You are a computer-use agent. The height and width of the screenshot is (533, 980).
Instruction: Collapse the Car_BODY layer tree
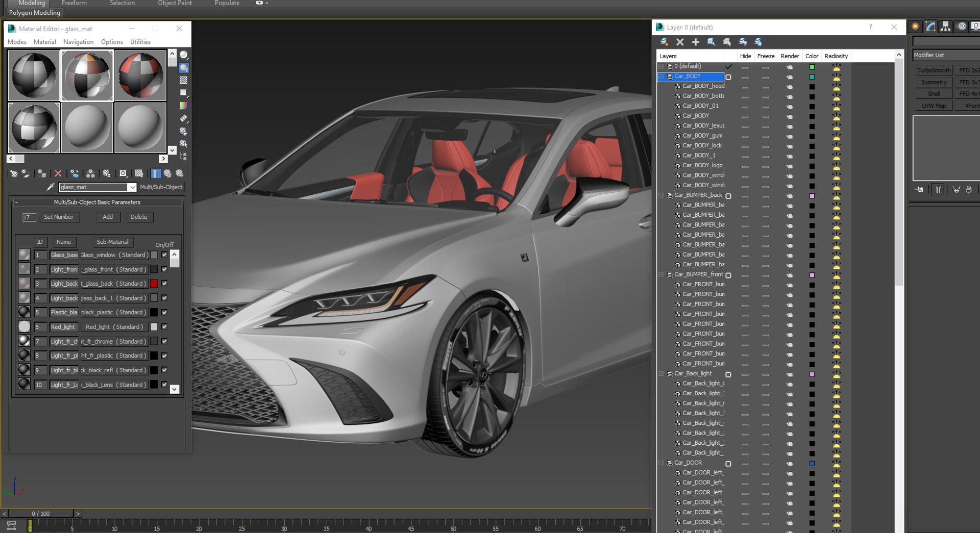pyautogui.click(x=661, y=77)
